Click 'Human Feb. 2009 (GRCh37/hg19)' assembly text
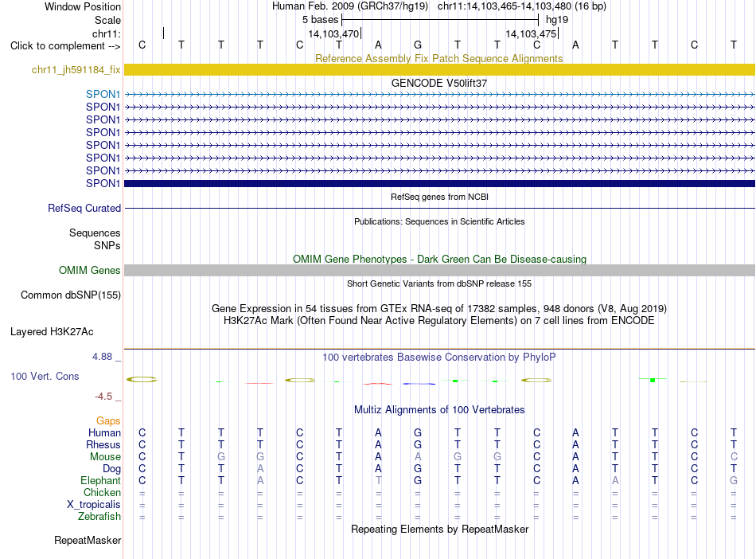 [x=350, y=6]
